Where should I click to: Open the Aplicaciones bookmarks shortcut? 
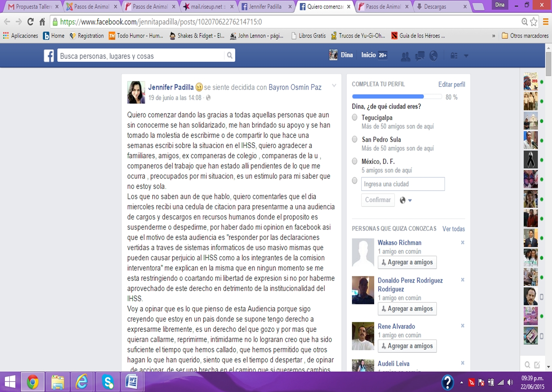pyautogui.click(x=20, y=36)
